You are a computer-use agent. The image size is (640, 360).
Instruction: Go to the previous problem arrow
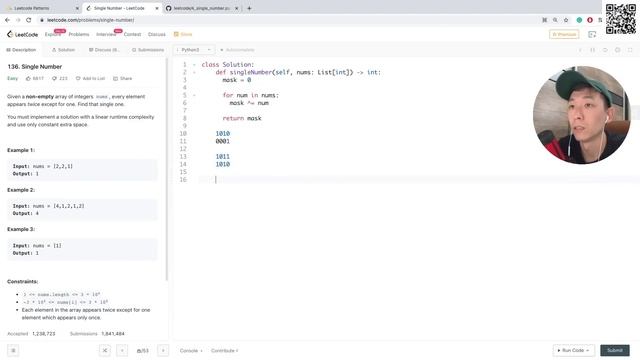(122, 350)
